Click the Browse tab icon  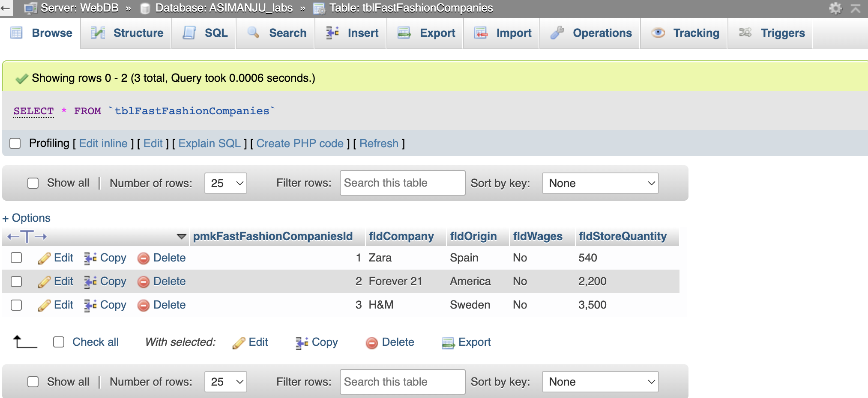(16, 33)
